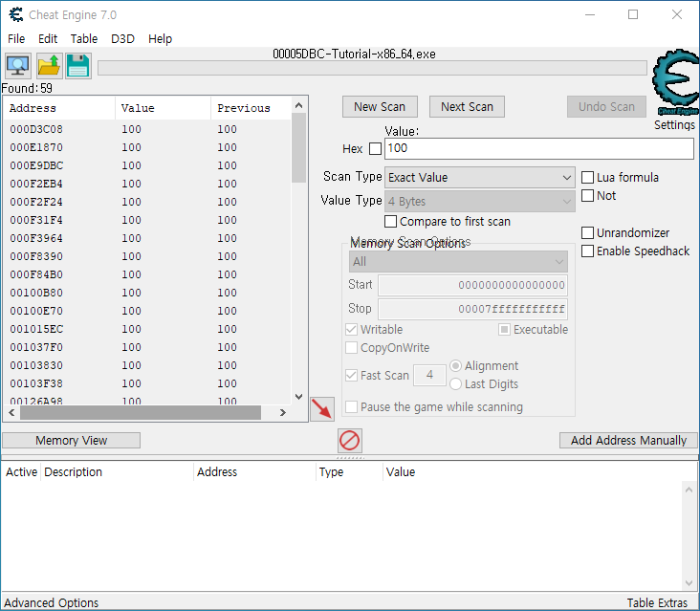The image size is (700, 611).
Task: Turn on the Unrandomizer
Action: (587, 233)
